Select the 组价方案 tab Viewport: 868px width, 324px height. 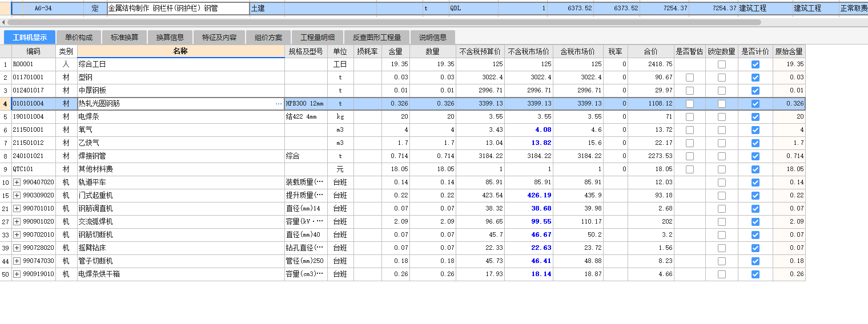click(268, 38)
